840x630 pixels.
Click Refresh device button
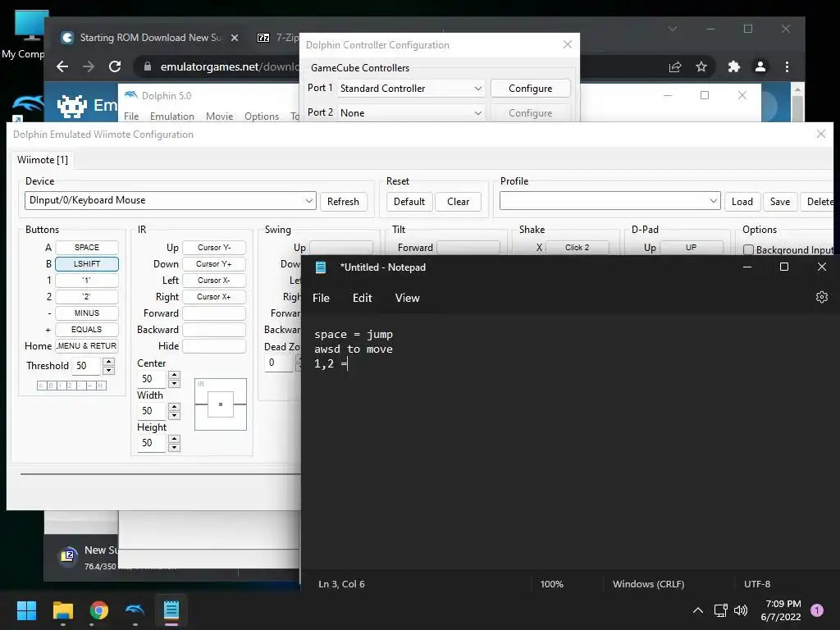point(344,202)
